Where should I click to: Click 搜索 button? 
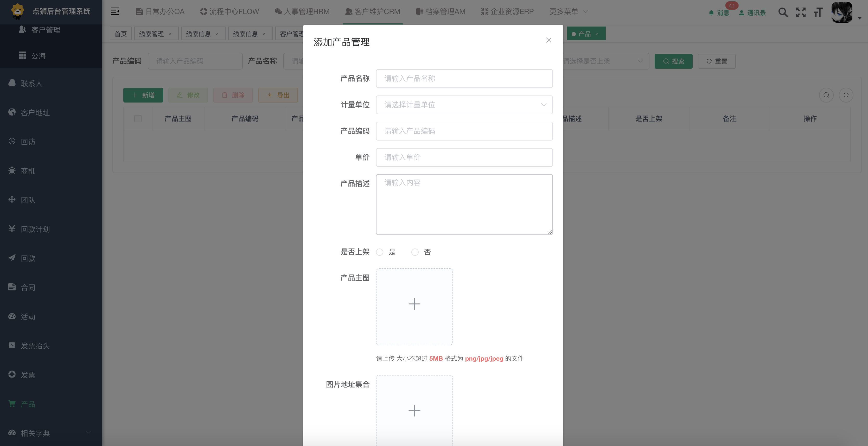(x=673, y=61)
